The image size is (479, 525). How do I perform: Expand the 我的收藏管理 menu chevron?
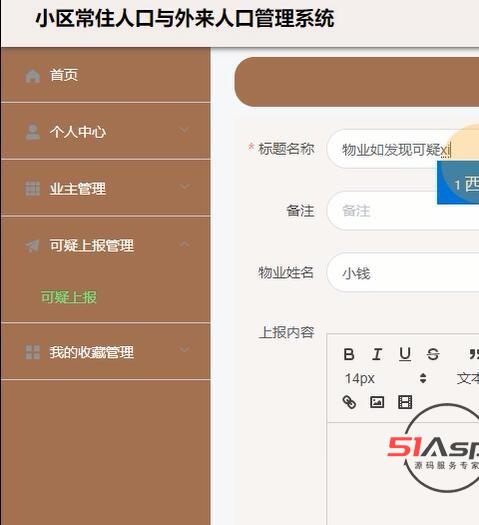(x=184, y=350)
